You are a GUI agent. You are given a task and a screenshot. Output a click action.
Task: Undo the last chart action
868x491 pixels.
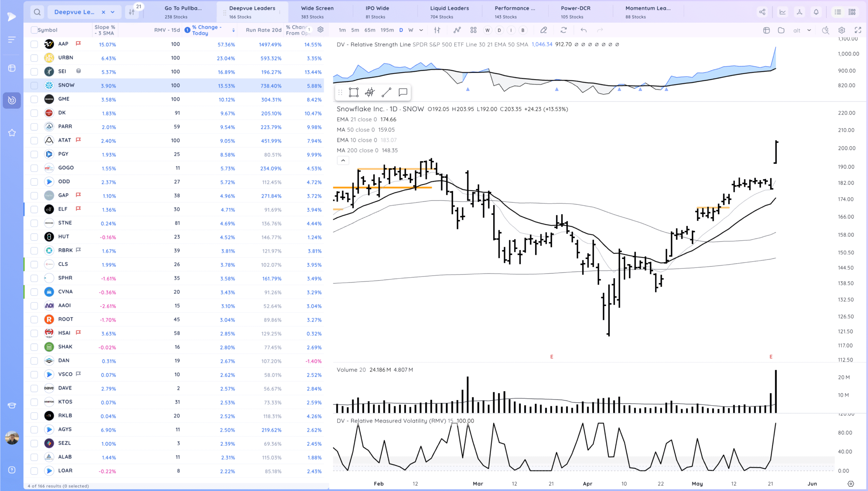(584, 30)
